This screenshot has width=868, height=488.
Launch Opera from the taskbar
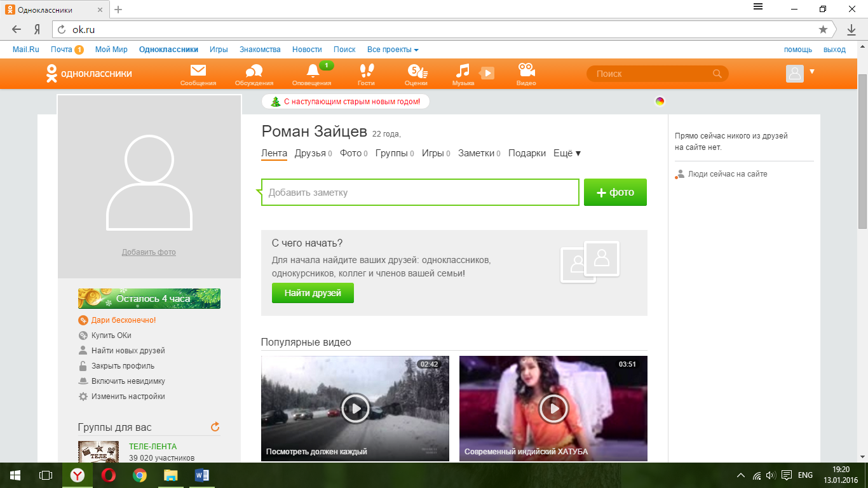108,475
